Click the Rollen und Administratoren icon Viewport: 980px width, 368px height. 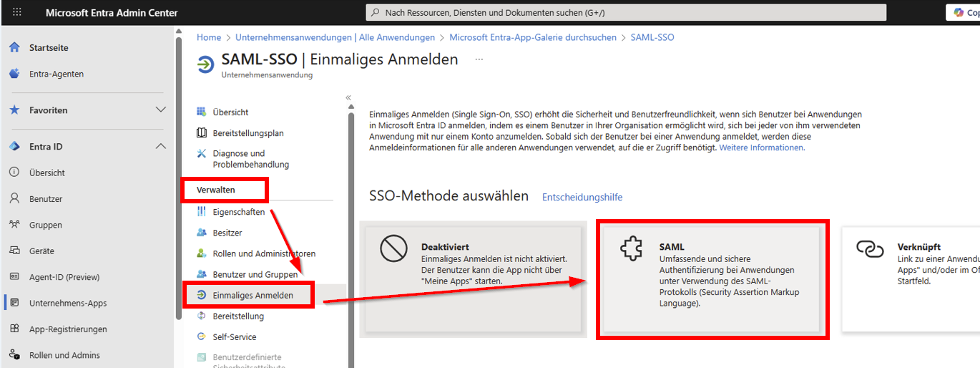[x=201, y=253]
